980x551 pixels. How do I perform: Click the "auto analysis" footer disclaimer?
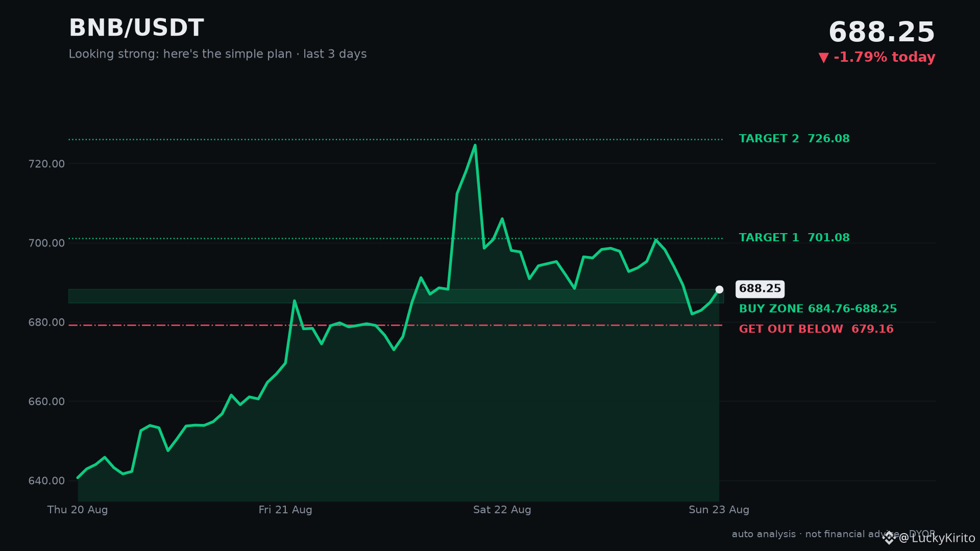834,534
